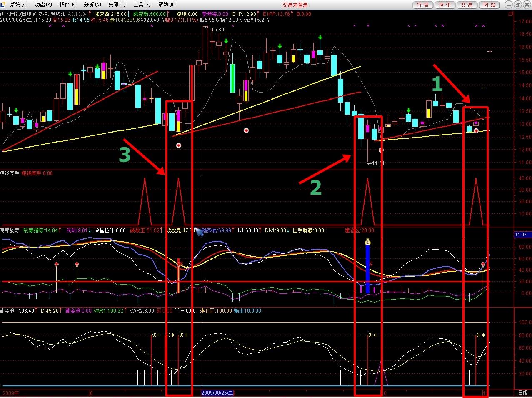
Task: Click the 吸筹指标:14.84 value
Action: [41, 230]
